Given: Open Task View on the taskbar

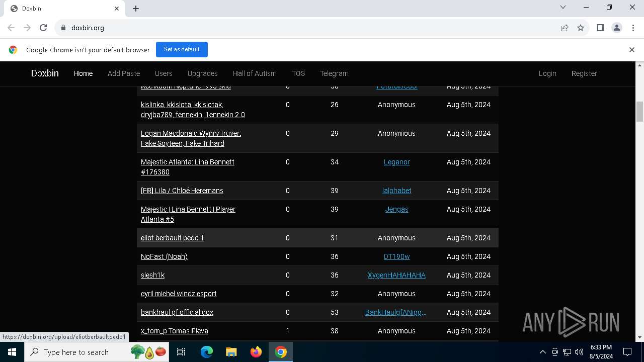Looking at the screenshot, I should click(181, 352).
